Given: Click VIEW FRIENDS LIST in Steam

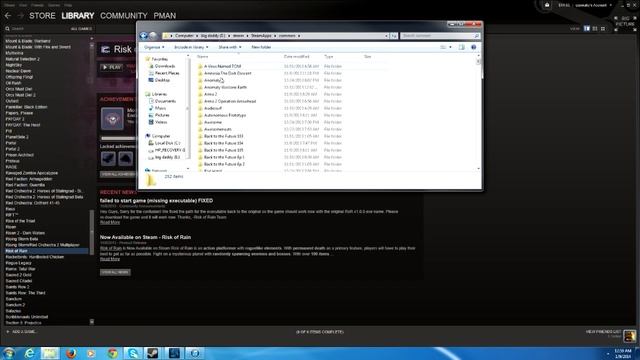Looking at the screenshot, I should coord(603,332).
